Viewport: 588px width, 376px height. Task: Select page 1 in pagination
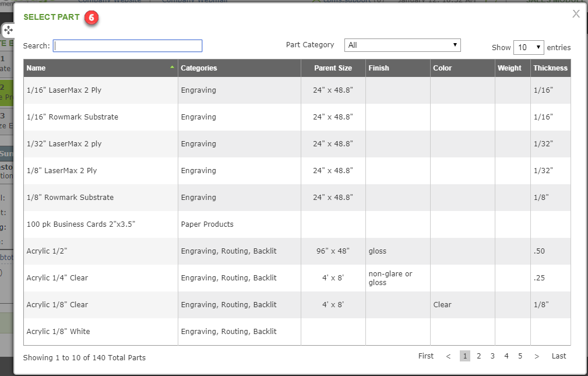point(465,356)
